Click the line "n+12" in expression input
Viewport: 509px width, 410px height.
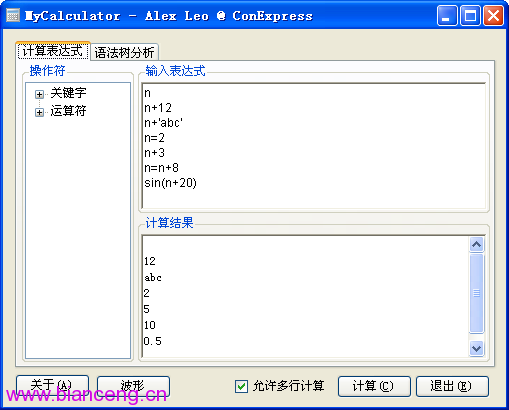(158, 108)
